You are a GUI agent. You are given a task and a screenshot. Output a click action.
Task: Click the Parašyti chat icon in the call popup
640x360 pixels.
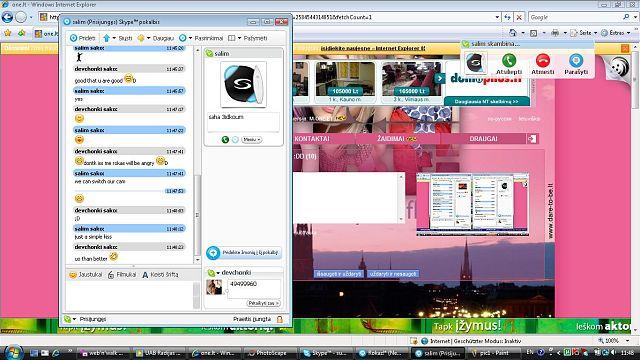point(576,61)
